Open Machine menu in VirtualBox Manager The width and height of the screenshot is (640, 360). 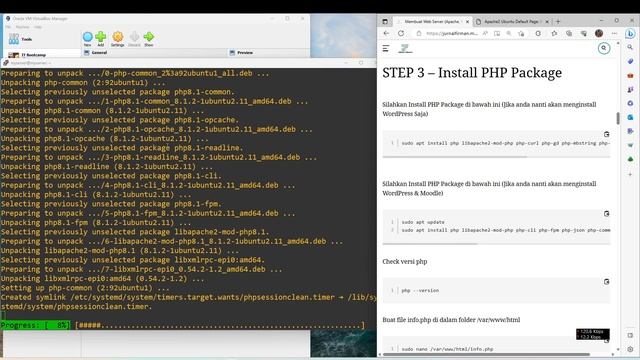point(22,27)
